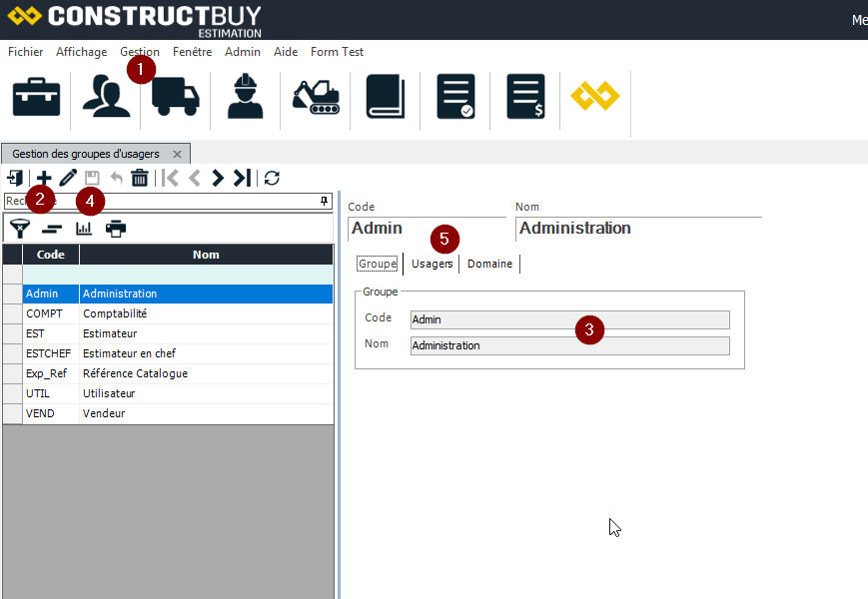The height and width of the screenshot is (599, 868).
Task: Close the Gestion des groupes d'usagers tab
Action: click(177, 154)
